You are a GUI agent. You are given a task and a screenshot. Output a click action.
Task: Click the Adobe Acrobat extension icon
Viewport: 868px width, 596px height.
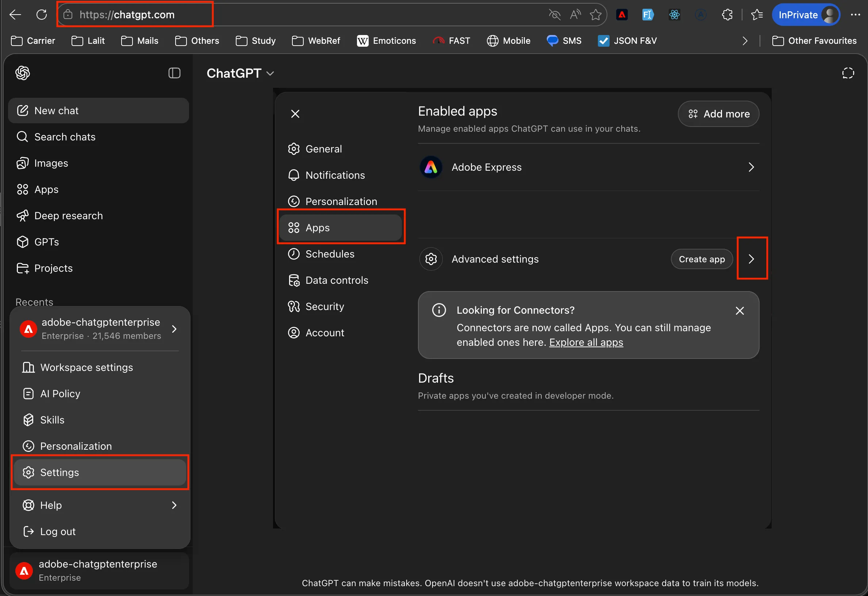[x=622, y=15]
